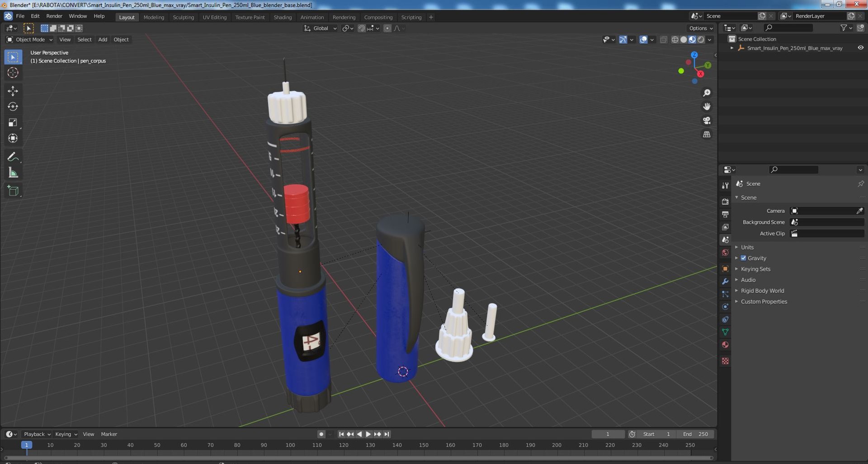Screen dimensions: 868x464
Task: Select the Transform tool
Action: 13,138
